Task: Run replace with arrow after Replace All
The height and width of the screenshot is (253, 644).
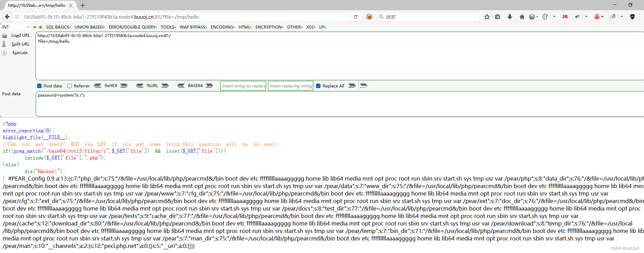Action: [x=352, y=86]
